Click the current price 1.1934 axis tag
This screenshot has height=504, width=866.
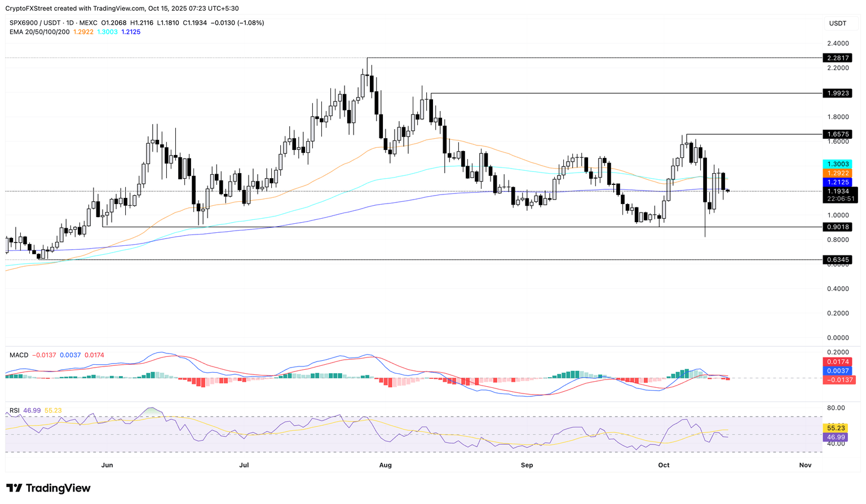(x=838, y=192)
